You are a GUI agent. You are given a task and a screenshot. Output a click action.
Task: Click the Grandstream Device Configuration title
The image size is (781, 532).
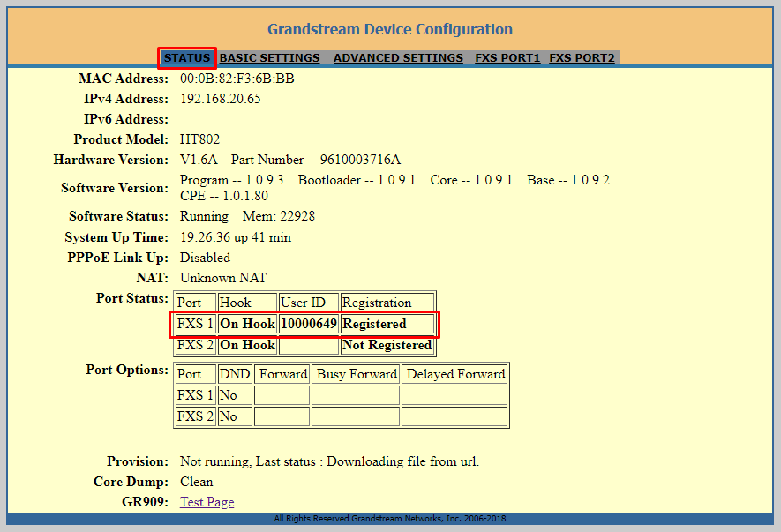tap(389, 30)
